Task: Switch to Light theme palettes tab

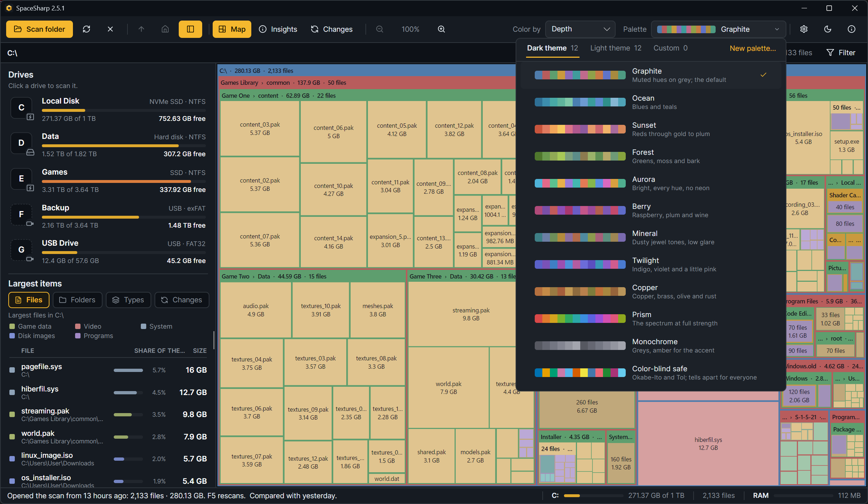Action: [616, 48]
